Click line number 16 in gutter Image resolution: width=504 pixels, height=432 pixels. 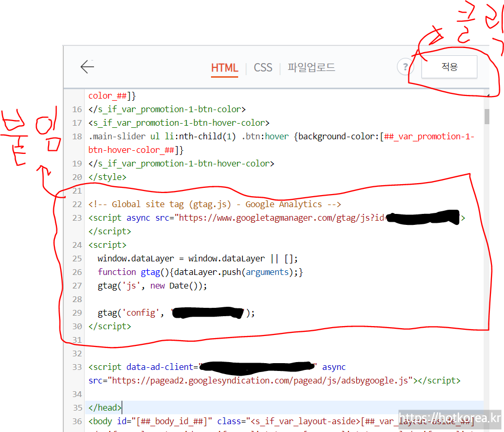coord(77,110)
